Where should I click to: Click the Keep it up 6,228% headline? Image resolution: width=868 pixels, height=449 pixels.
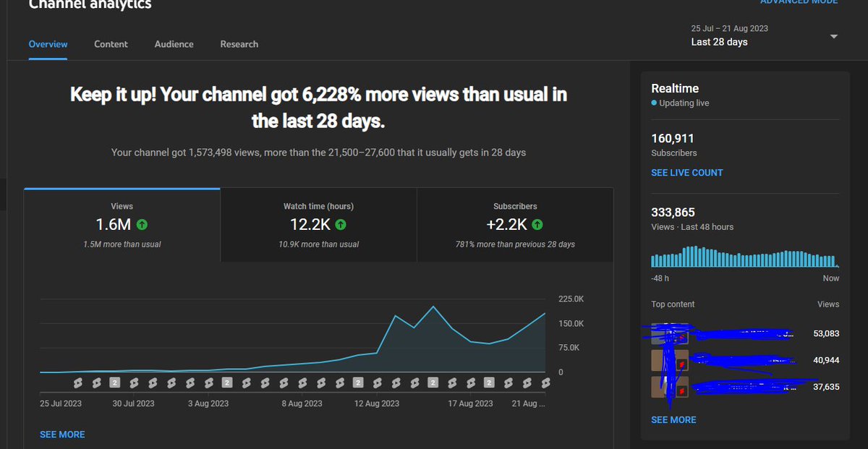point(318,108)
